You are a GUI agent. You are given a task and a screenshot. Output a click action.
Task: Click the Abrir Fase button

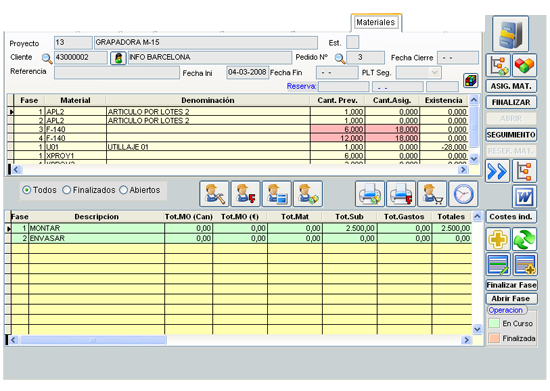pos(511,299)
